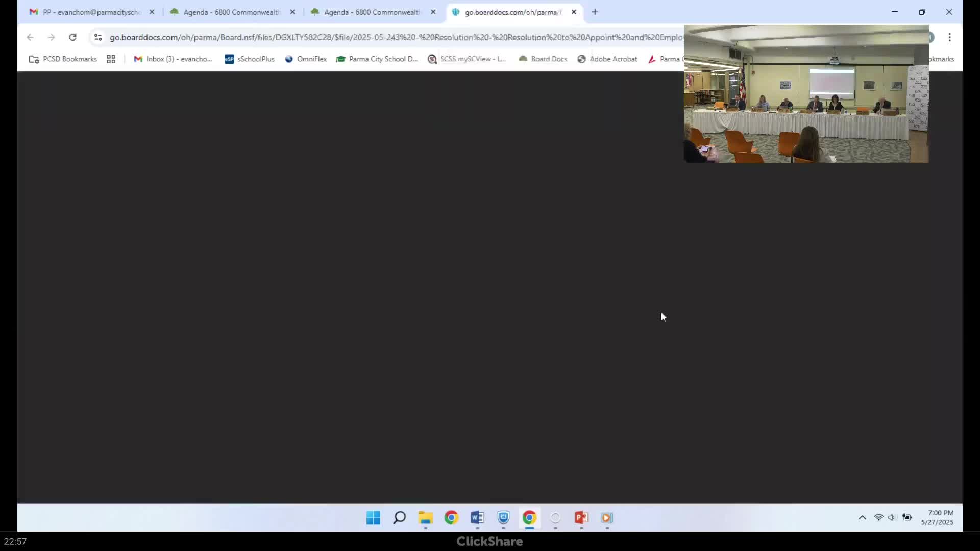Image resolution: width=980 pixels, height=551 pixels.
Task: Open PowerPoint from the taskbar
Action: [581, 518]
